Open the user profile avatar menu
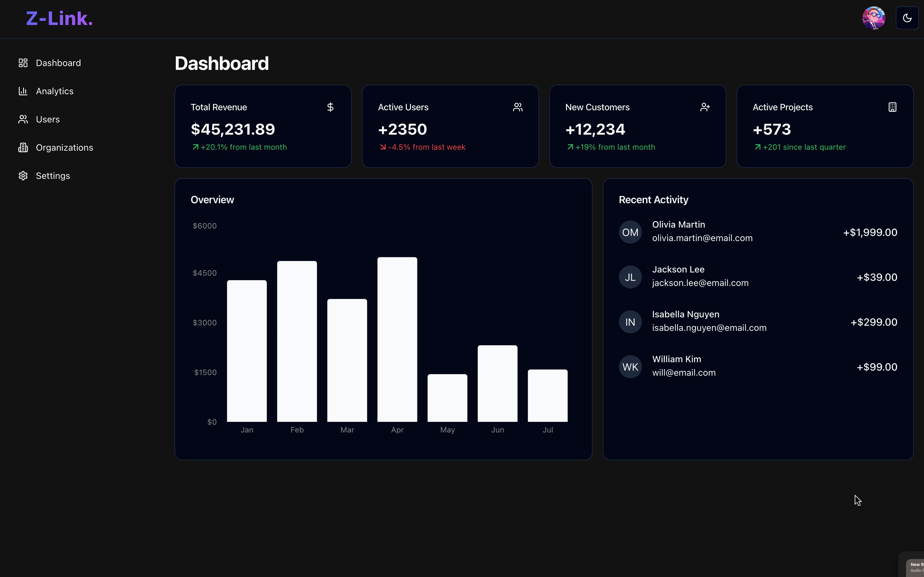This screenshot has width=924, height=577. (x=874, y=18)
